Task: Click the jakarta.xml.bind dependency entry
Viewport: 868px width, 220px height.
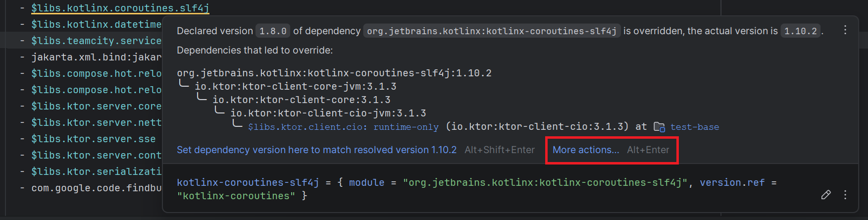Action: pyautogui.click(x=96, y=57)
